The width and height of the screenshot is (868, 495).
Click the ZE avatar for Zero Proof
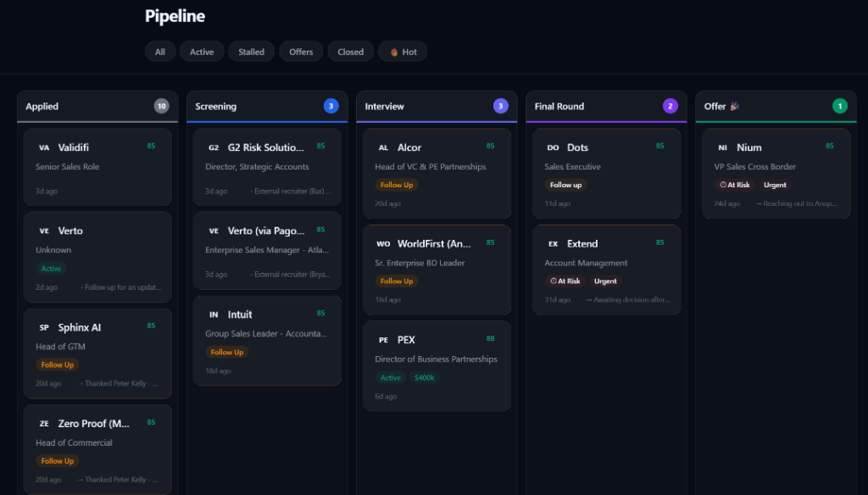(x=44, y=424)
